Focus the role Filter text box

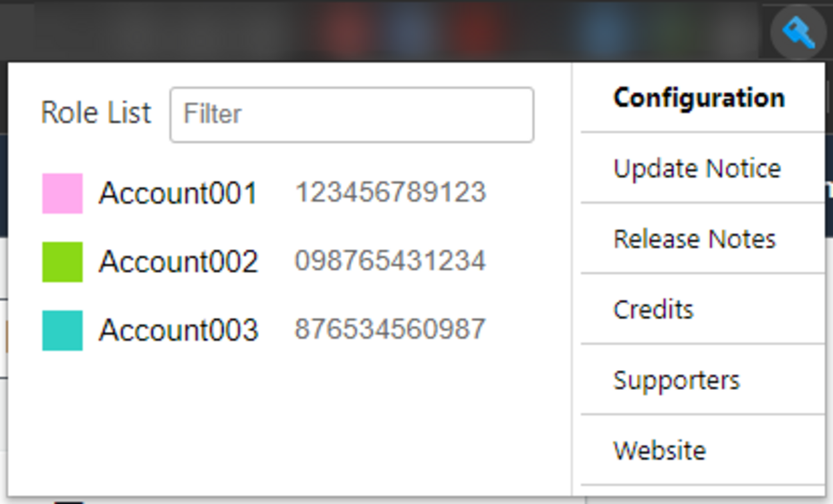click(x=351, y=115)
